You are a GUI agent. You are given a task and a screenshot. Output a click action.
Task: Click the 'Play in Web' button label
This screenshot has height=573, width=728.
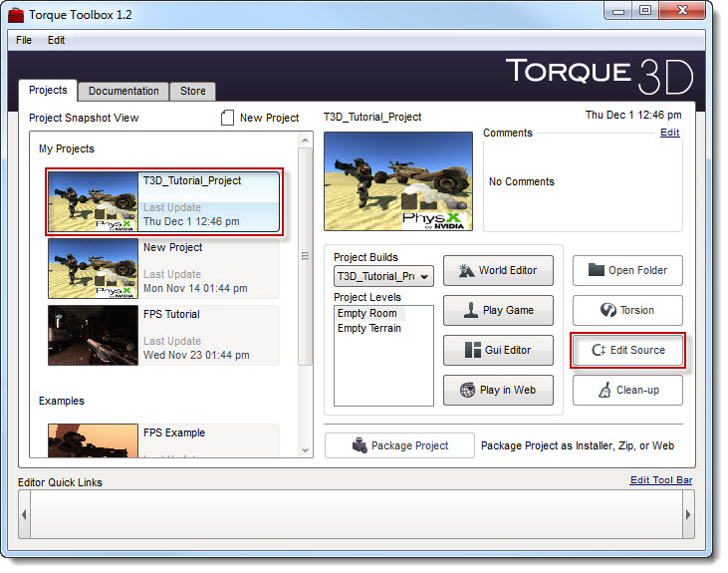coord(508,390)
